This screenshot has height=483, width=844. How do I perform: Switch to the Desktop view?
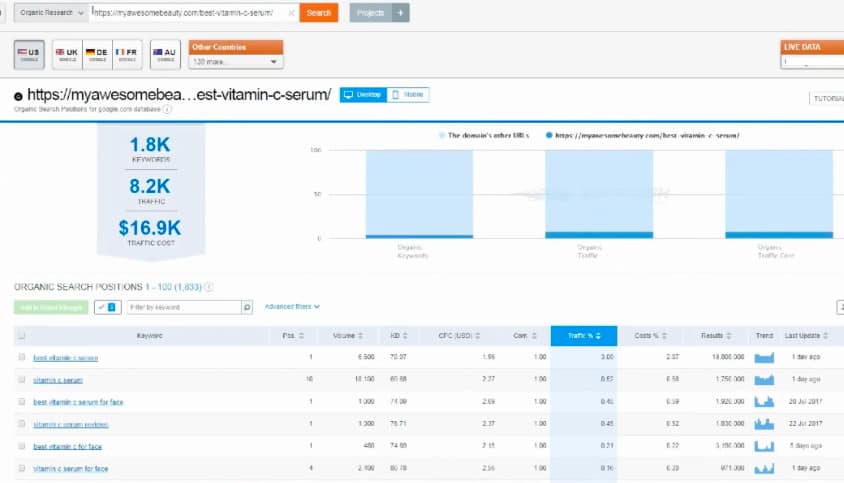(363, 95)
